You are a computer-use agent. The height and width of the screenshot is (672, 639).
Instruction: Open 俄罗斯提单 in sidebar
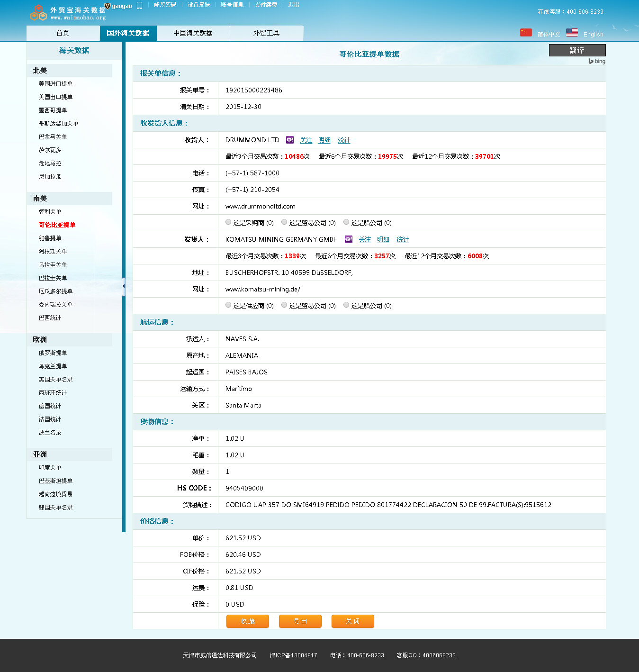tap(53, 353)
